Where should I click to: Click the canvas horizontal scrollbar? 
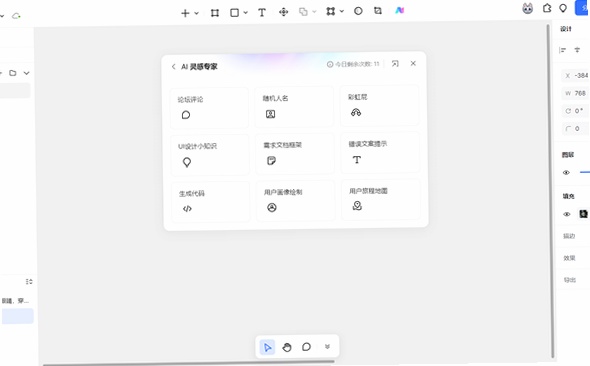pos(188,363)
